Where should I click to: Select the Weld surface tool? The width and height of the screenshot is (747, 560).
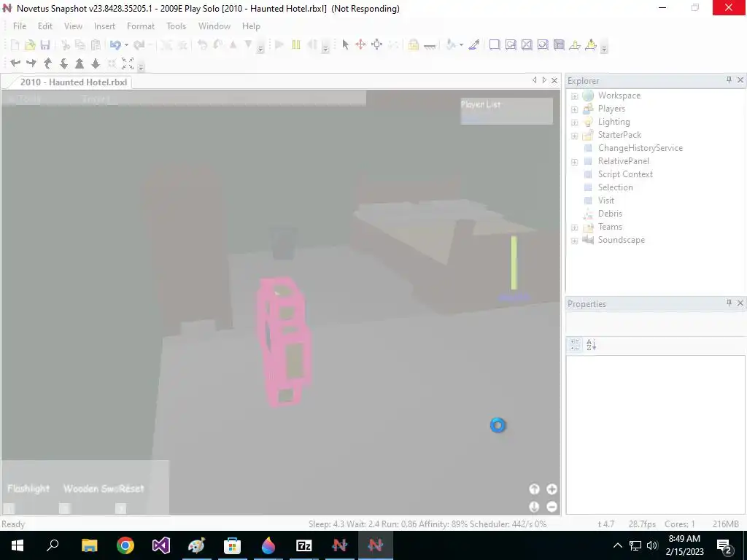coord(527,44)
